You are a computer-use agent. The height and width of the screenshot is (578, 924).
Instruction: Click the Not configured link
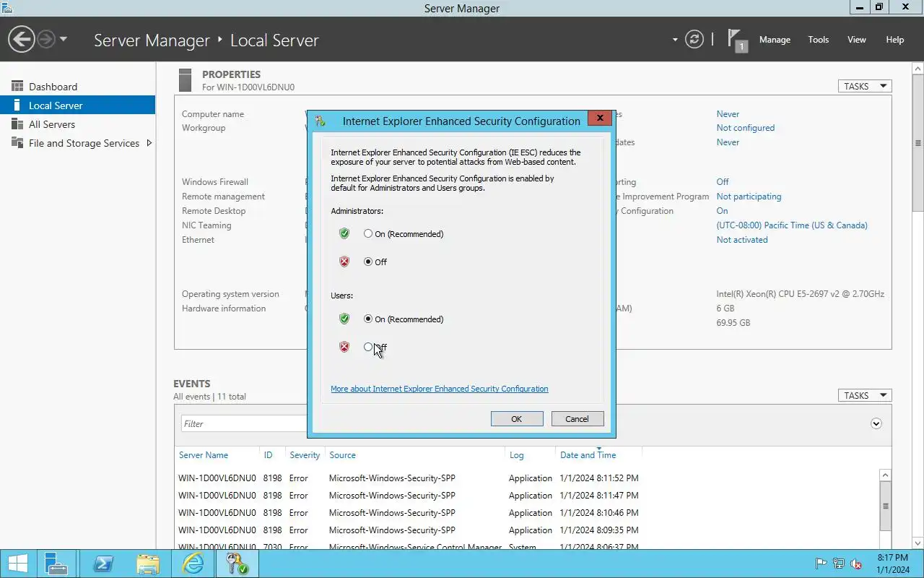(745, 128)
